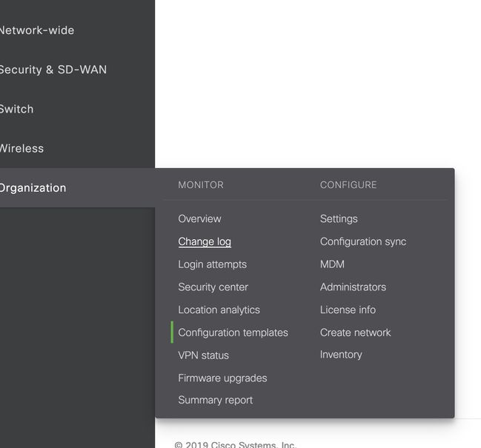Go to Security center
This screenshot has height=448, width=481.
213,287
